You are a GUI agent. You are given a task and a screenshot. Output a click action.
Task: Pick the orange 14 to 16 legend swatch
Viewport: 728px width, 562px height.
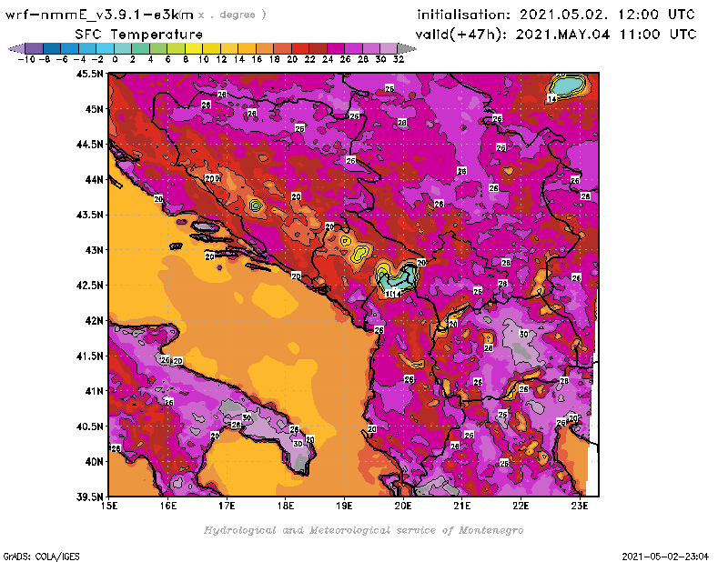(x=247, y=48)
